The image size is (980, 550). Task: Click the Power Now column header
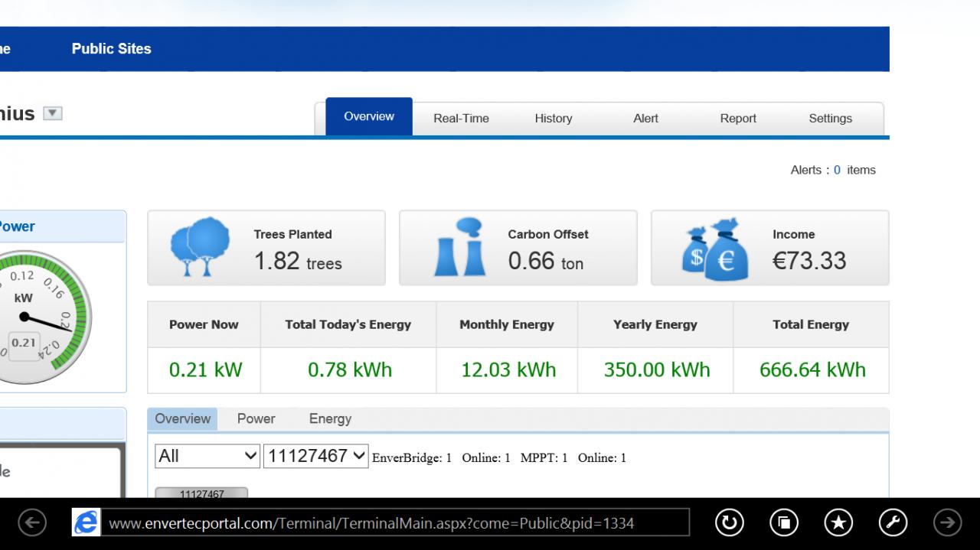(x=204, y=324)
